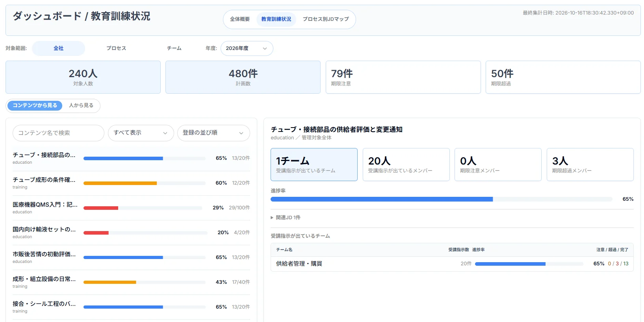This screenshot has height=322, width=644.
Task: Click the 50件 期限超過 card
Action: coord(563,77)
